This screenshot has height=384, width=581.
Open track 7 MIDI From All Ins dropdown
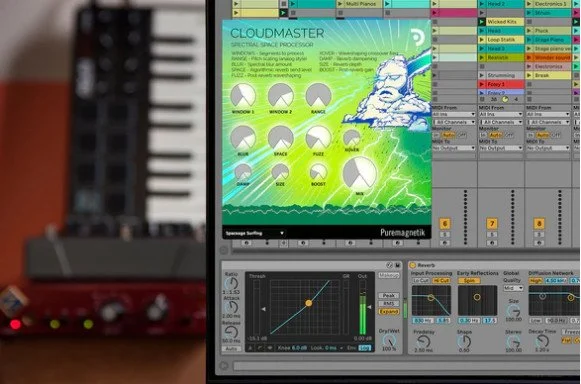(x=501, y=114)
